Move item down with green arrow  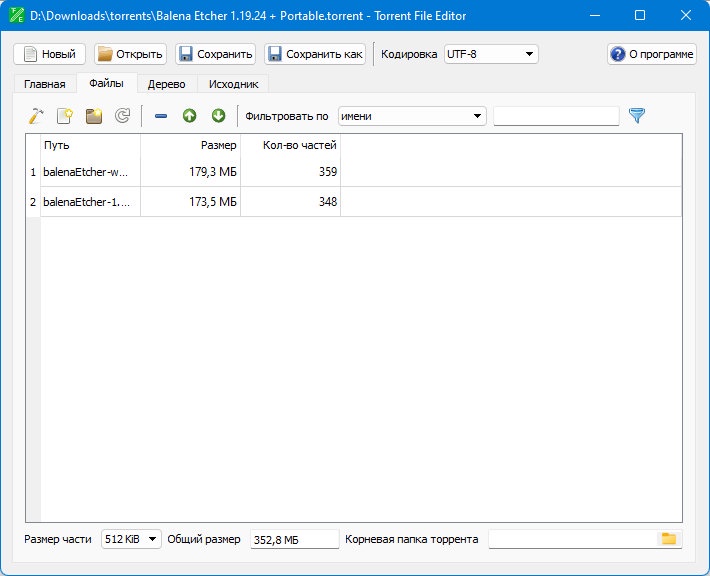[218, 116]
